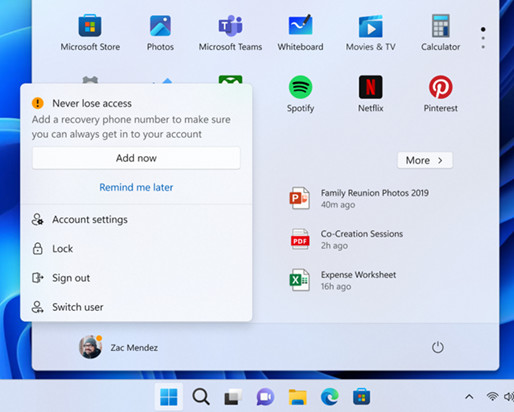This screenshot has height=412, width=514.
Task: Click the Zac Mendez profile picture
Action: coord(90,347)
